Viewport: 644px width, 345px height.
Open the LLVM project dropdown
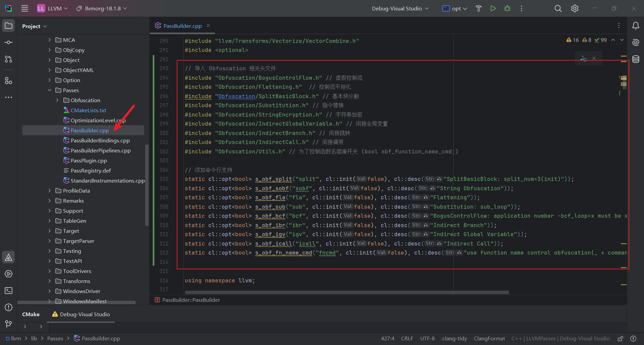point(53,8)
